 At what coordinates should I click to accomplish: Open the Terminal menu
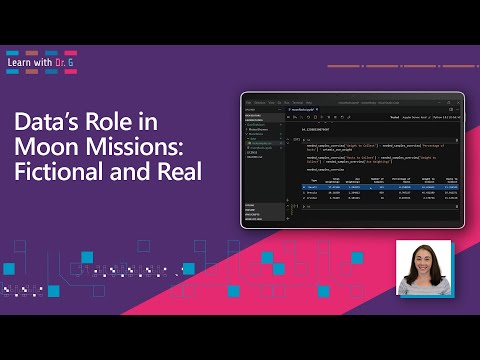[297, 103]
